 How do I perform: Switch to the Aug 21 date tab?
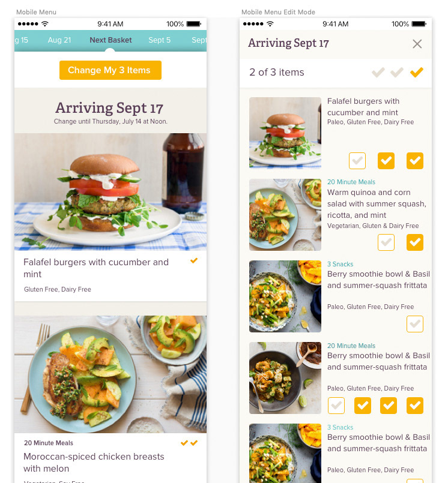[59, 40]
